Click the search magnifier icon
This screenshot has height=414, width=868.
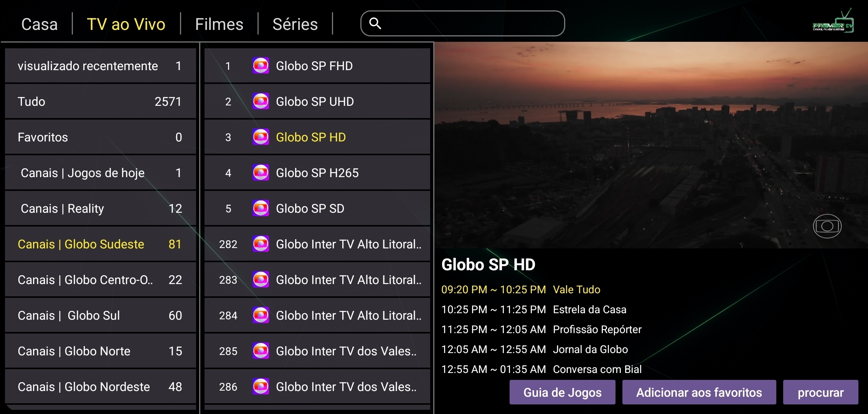(x=375, y=24)
